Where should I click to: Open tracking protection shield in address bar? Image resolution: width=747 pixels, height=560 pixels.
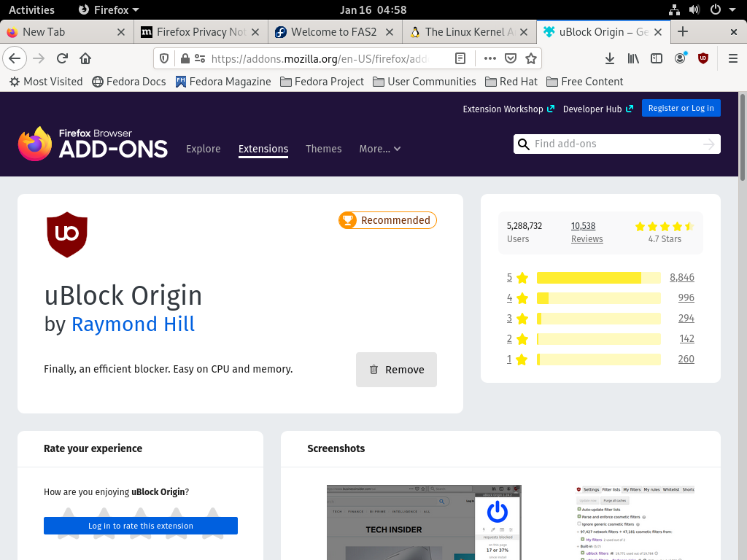click(164, 58)
